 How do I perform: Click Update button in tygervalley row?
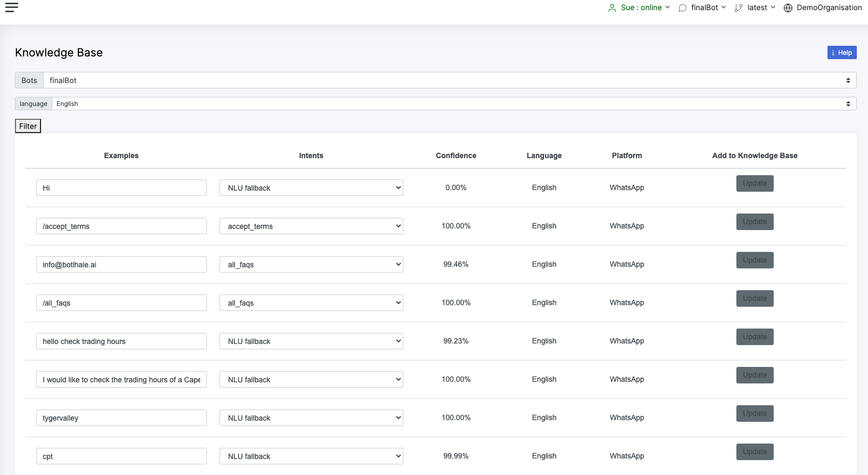point(755,413)
